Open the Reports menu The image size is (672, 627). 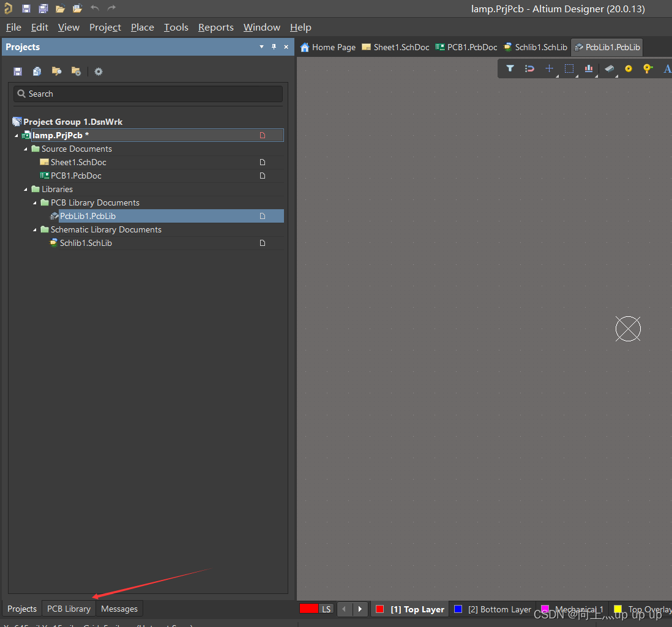coord(215,28)
